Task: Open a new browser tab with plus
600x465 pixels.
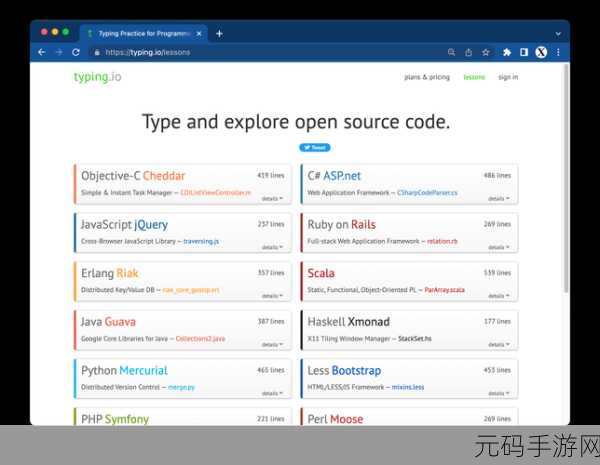Action: (219, 34)
